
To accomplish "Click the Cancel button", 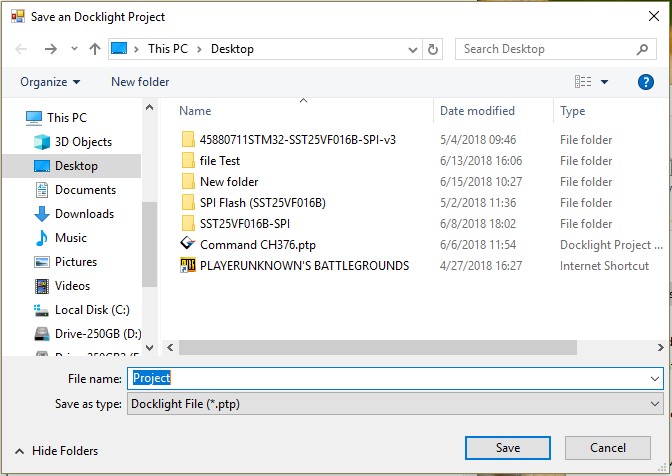I will (x=608, y=448).
